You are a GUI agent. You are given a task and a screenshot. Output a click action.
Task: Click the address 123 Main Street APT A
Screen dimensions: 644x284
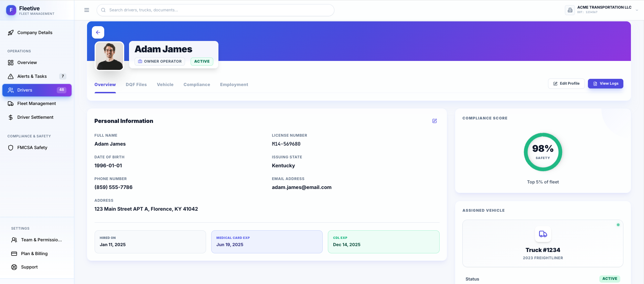[146, 209]
